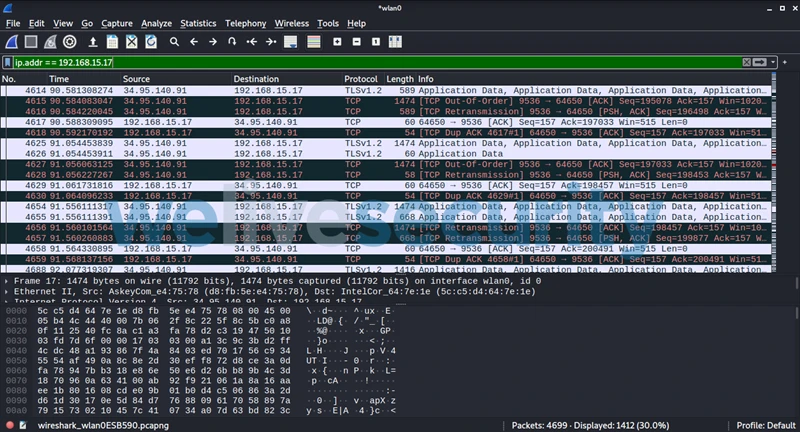The width and height of the screenshot is (800, 432).
Task: Reset text to normal size with the 1 icon
Action: pyautogui.click(x=376, y=42)
